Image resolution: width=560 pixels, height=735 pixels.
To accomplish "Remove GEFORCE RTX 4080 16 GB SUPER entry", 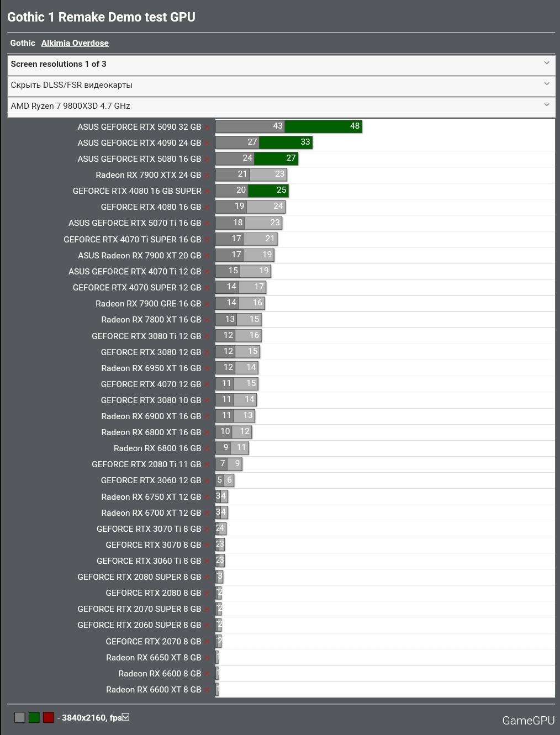I will coord(207,191).
